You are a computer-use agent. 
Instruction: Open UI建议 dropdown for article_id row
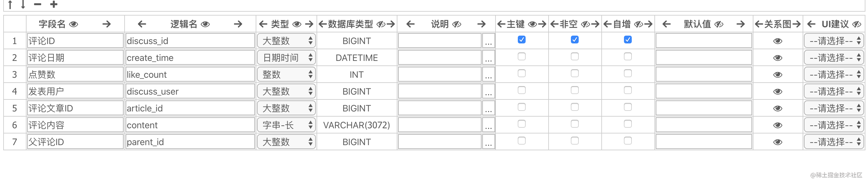pos(834,109)
